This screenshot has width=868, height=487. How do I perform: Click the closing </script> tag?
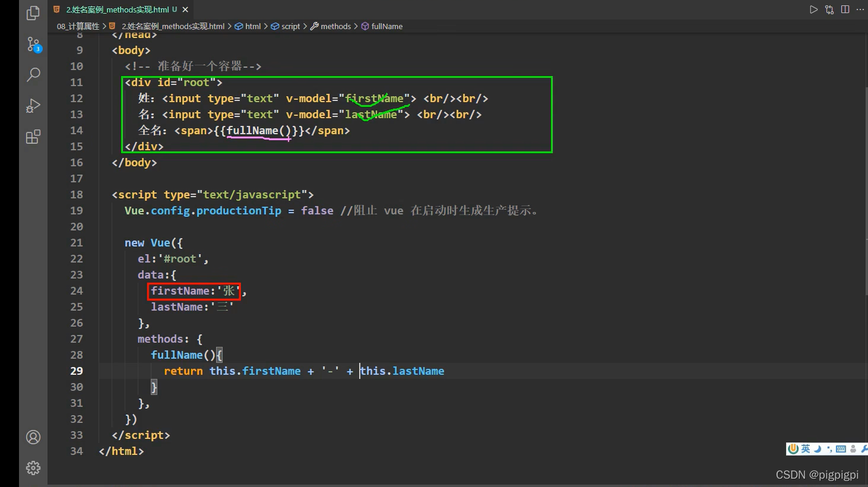click(x=141, y=435)
